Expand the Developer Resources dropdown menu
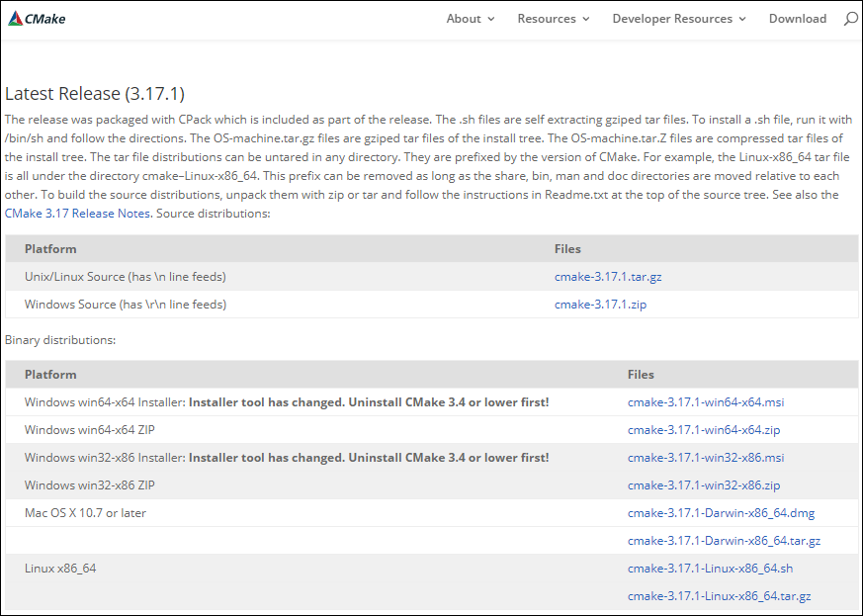This screenshot has width=863, height=616. 679,19
